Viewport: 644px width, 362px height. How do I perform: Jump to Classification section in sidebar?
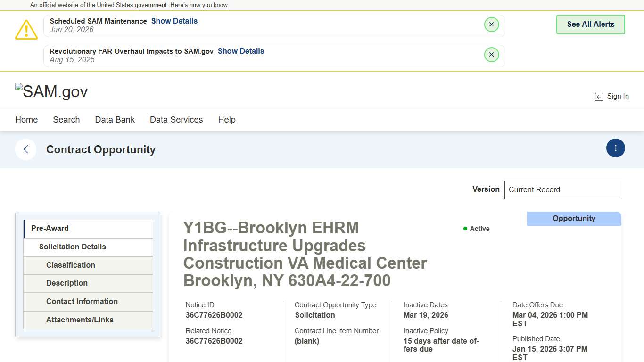[71, 265]
